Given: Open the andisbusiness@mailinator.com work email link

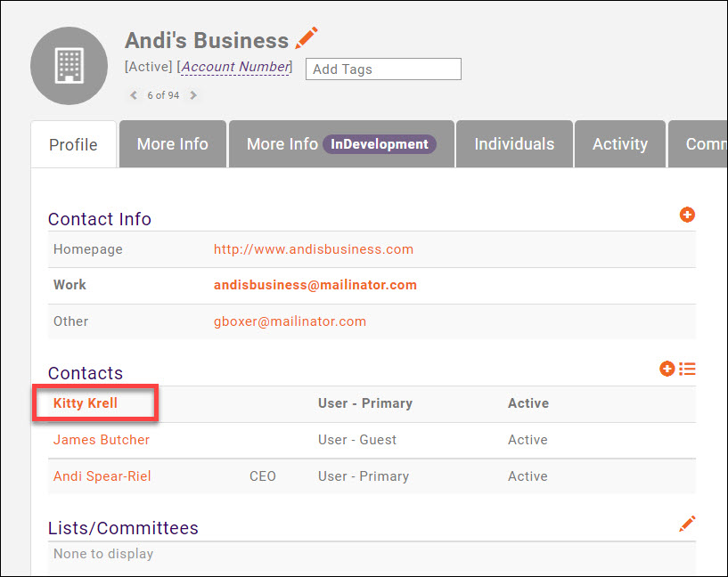Looking at the screenshot, I should tap(315, 285).
